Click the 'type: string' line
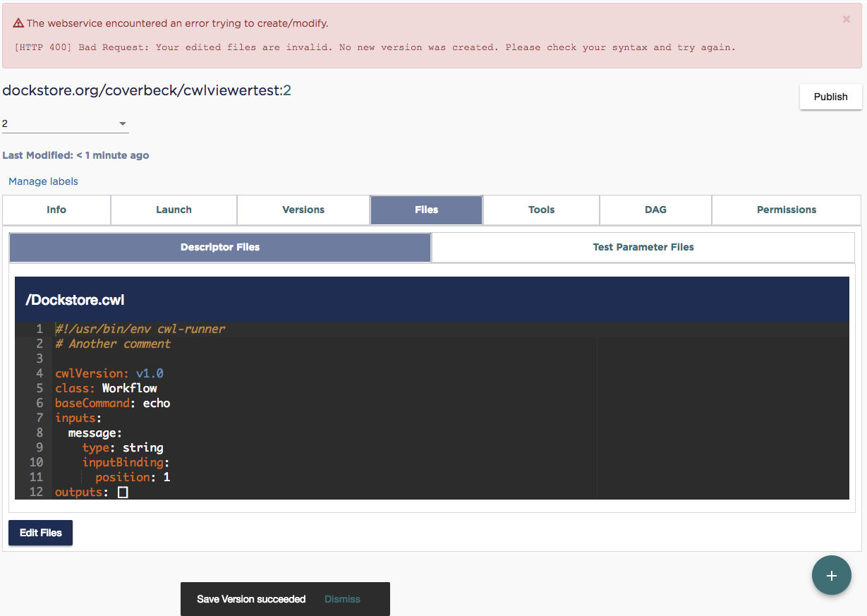The image size is (867, 616). (123, 447)
